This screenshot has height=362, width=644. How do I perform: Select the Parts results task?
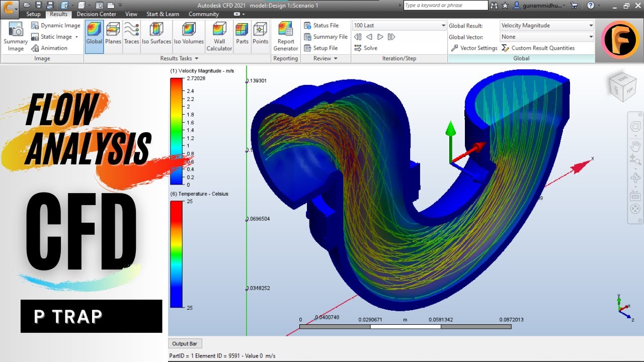(242, 36)
